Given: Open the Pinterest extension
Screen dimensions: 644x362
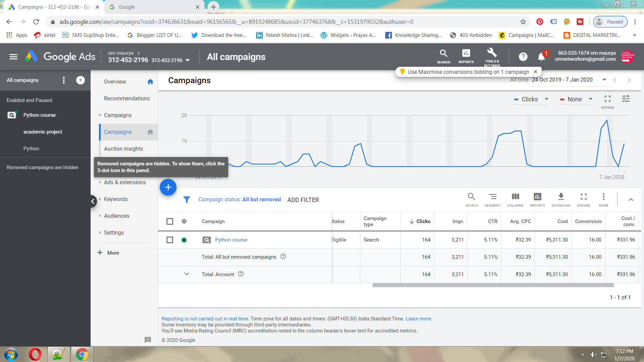Looking at the screenshot, I should pyautogui.click(x=540, y=22).
